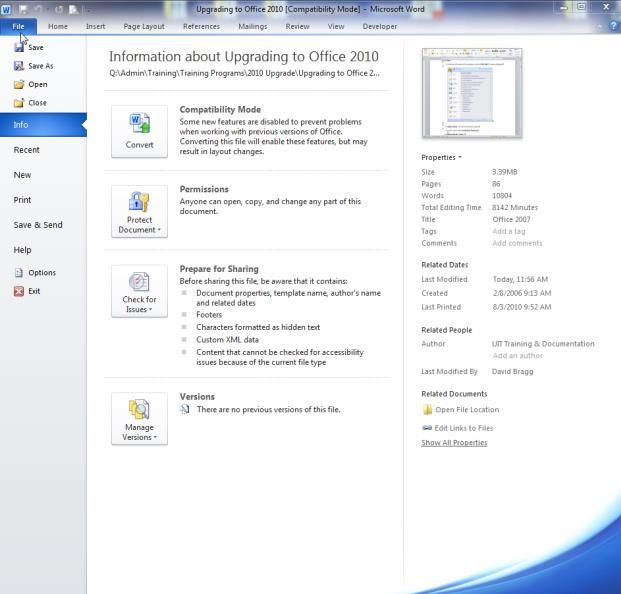Open the View tab
The image size is (621, 594).
point(336,26)
